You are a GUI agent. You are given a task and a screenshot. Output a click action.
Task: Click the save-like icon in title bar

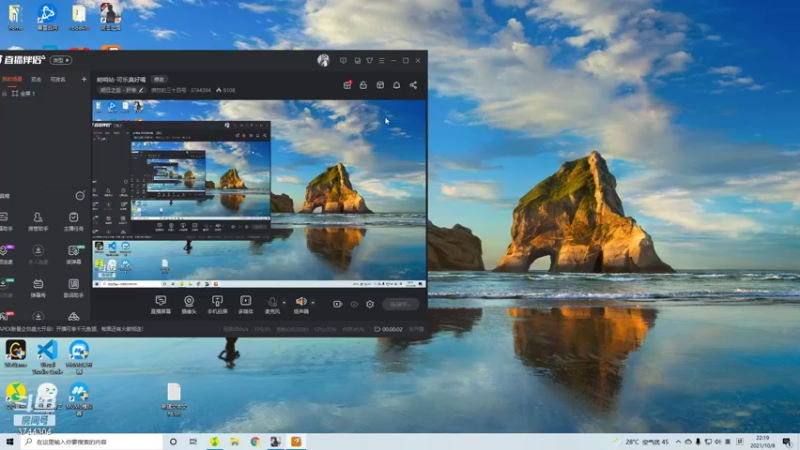tap(357, 60)
